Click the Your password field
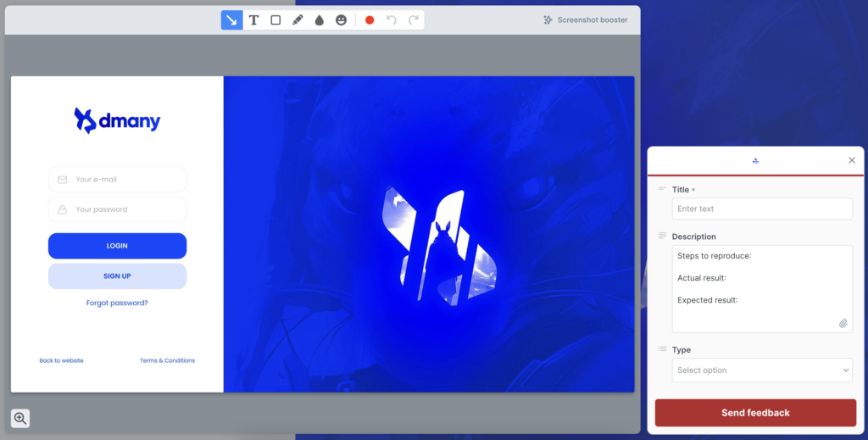The width and height of the screenshot is (868, 440). [117, 209]
